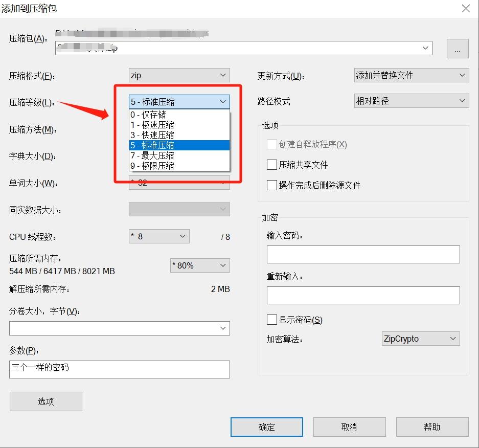Select '9 - 极限压缩' compression level
Viewport: 479px width, 448px height.
[x=179, y=166]
